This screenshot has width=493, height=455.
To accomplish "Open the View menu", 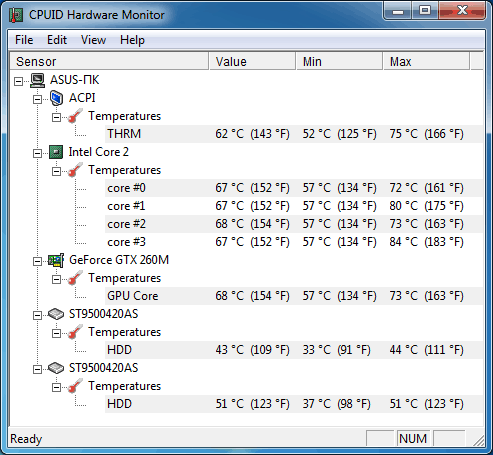I will 93,40.
